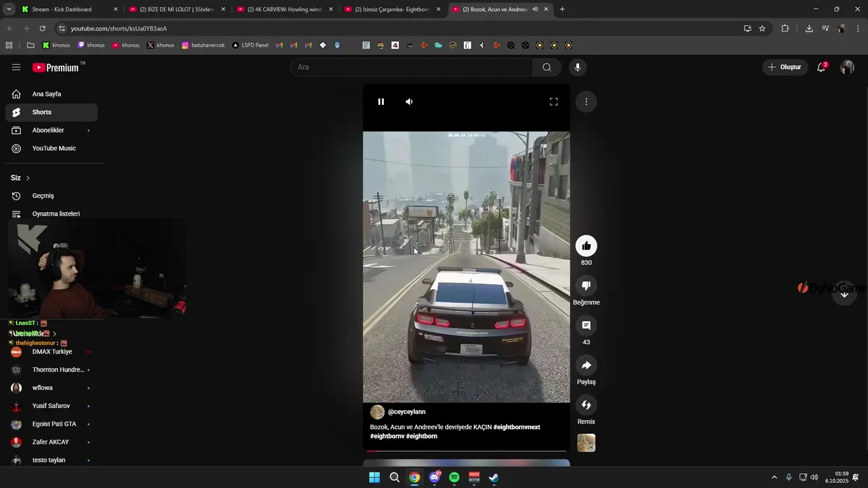Open a new browser tab
The height and width of the screenshot is (488, 868).
(562, 9)
